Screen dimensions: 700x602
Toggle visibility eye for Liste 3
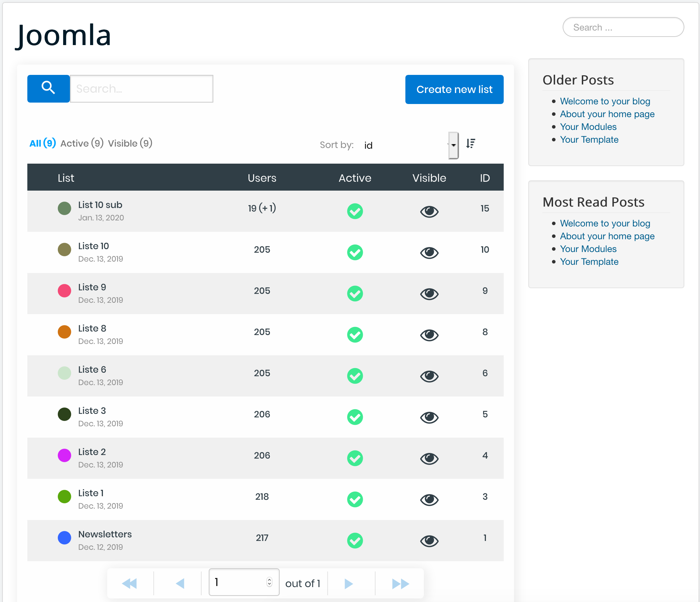click(x=430, y=417)
